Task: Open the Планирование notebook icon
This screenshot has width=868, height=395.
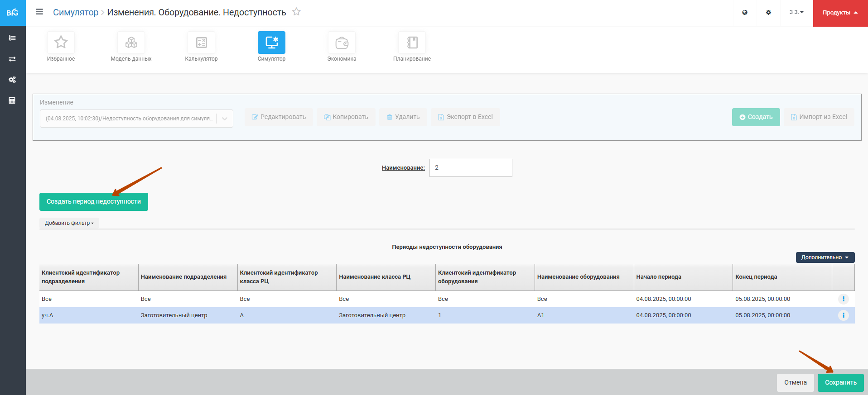Action: (x=412, y=43)
